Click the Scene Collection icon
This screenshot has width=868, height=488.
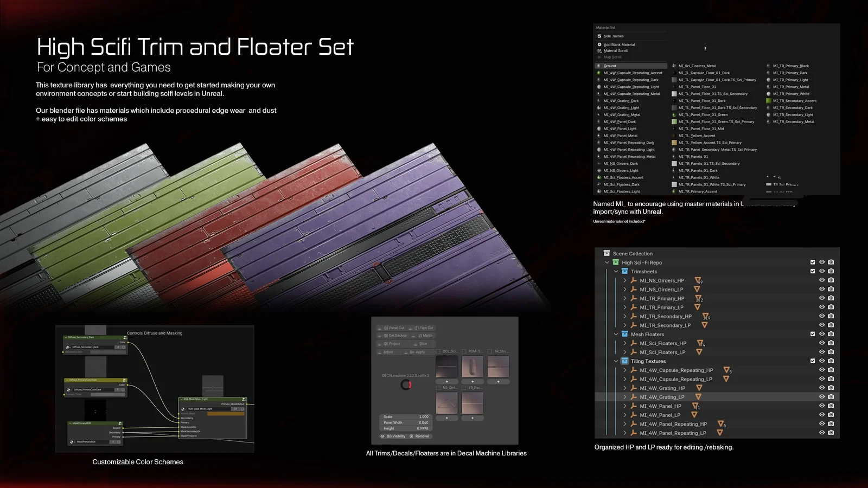point(606,253)
